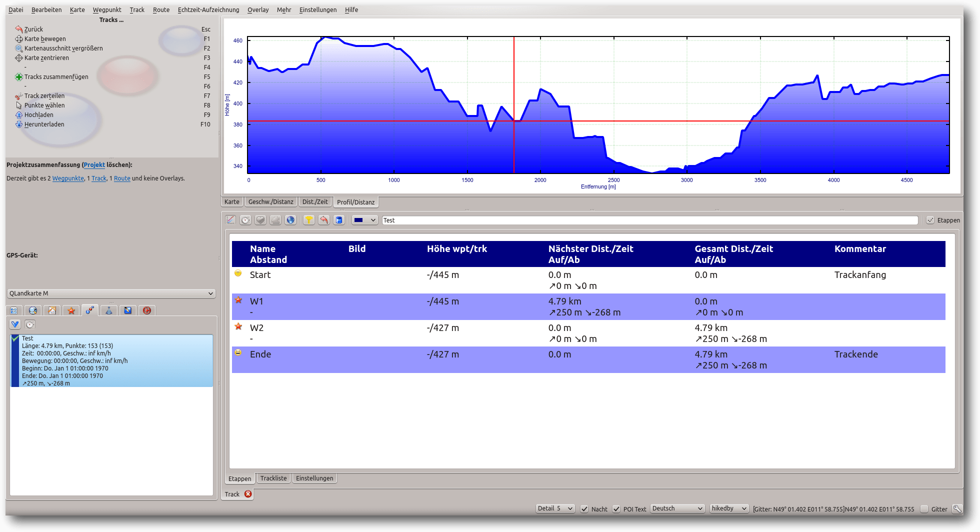
Task: Open the QLandkarte M device dropdown
Action: point(111,293)
